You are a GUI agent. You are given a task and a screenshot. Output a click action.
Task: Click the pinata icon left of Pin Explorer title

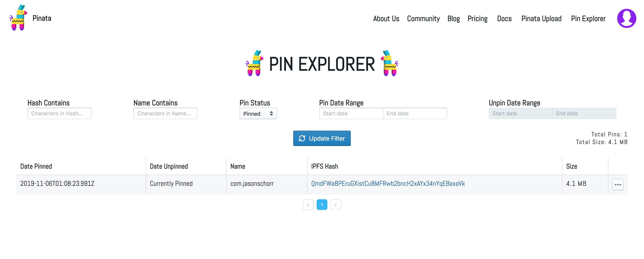(x=254, y=63)
